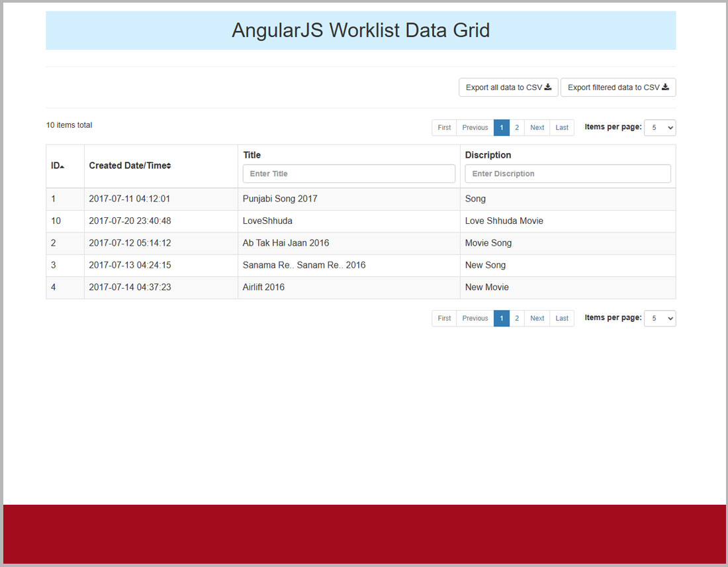This screenshot has height=567, width=728.
Task: Click download icon on Export all data button
Action: 548,87
